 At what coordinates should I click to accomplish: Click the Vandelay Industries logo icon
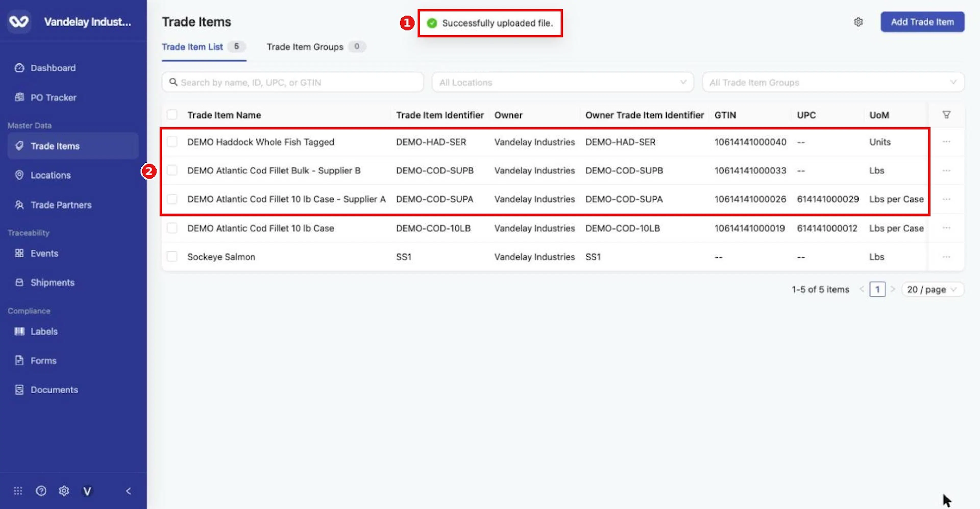point(19,22)
